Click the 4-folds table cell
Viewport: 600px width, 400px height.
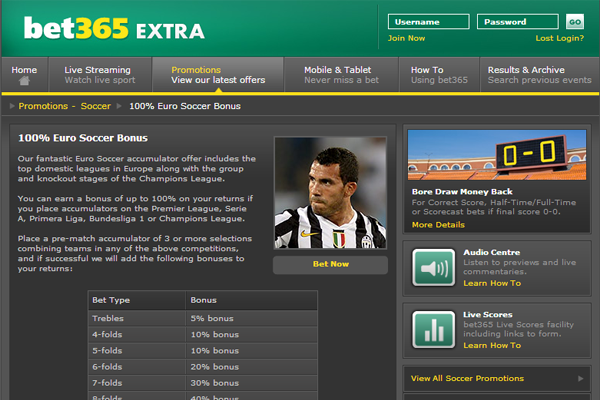tap(137, 335)
